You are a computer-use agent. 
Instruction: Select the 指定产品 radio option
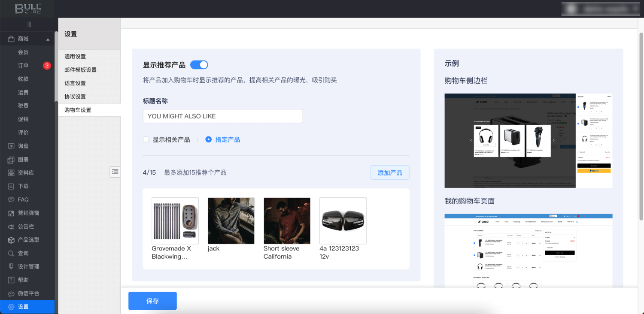click(209, 139)
